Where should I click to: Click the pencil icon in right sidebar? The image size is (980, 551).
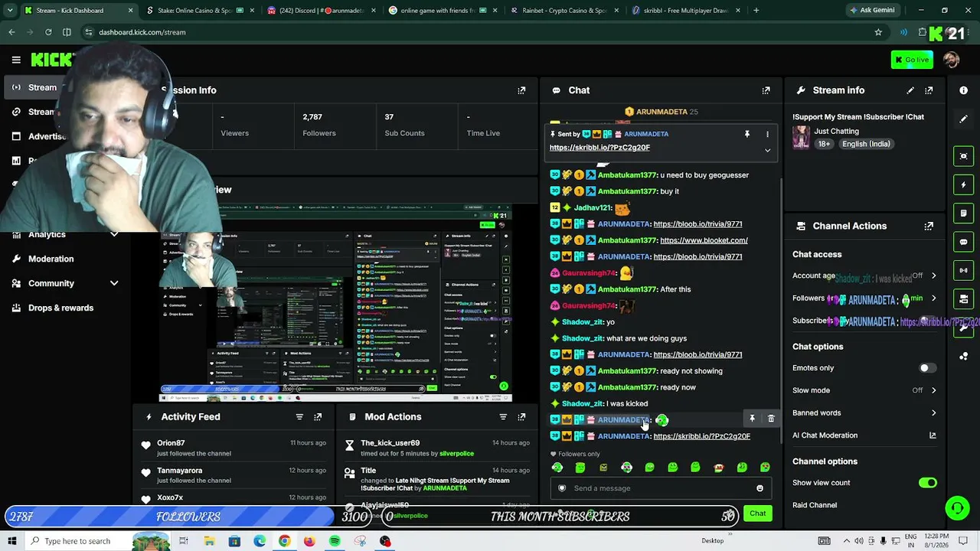963,119
